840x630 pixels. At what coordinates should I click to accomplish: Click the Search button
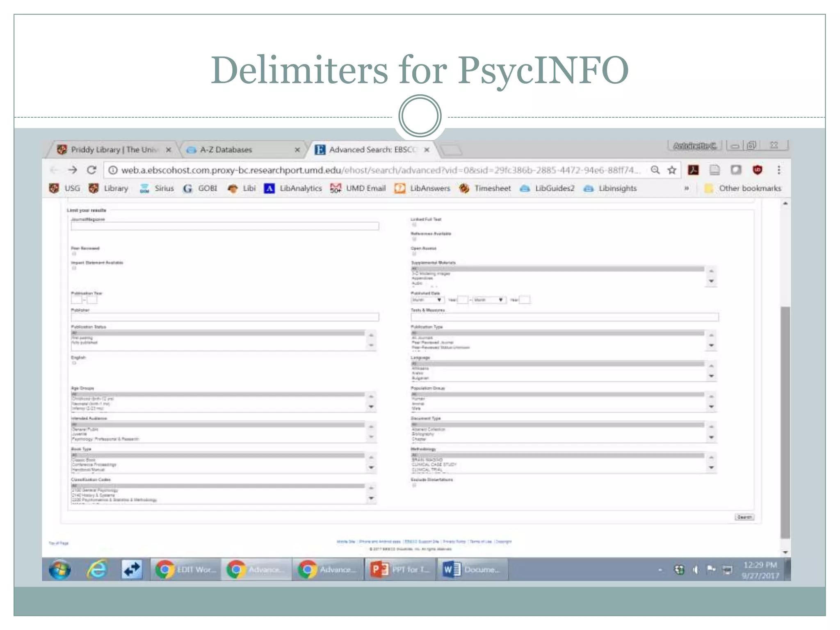(x=744, y=517)
